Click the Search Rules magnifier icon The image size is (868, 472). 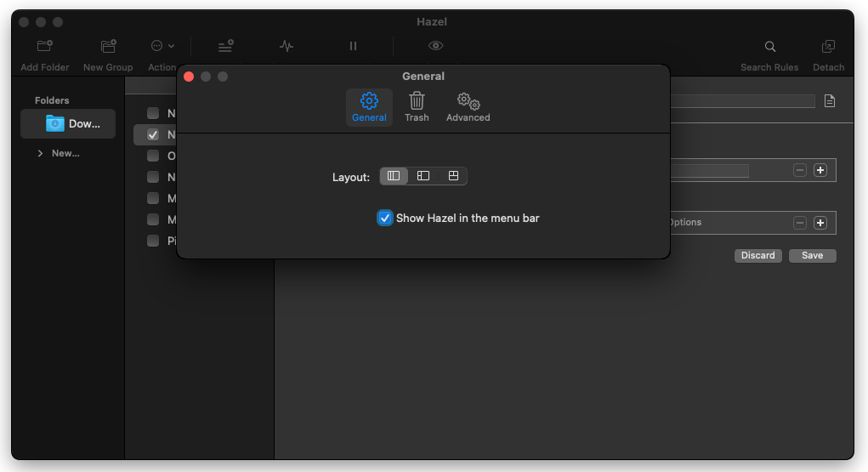769,47
